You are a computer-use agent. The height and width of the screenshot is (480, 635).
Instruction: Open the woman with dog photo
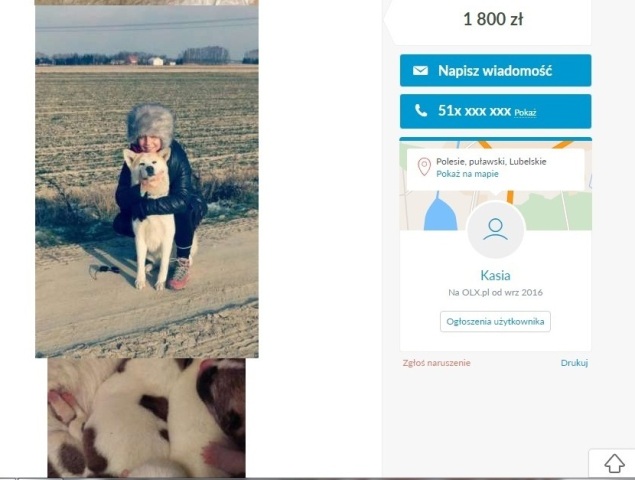tap(147, 181)
